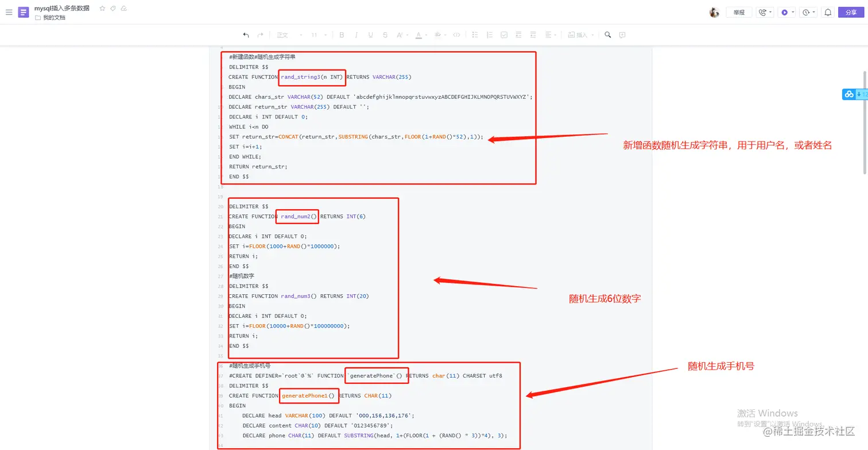Image resolution: width=868 pixels, height=450 pixels.
Task: Apply bulleted list
Action: coord(475,35)
